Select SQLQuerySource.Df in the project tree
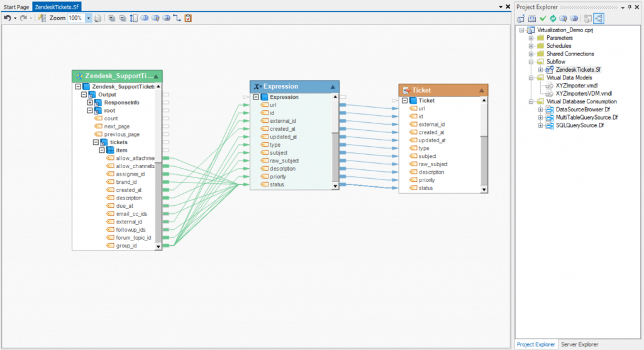The width and height of the screenshot is (644, 350). (x=578, y=125)
